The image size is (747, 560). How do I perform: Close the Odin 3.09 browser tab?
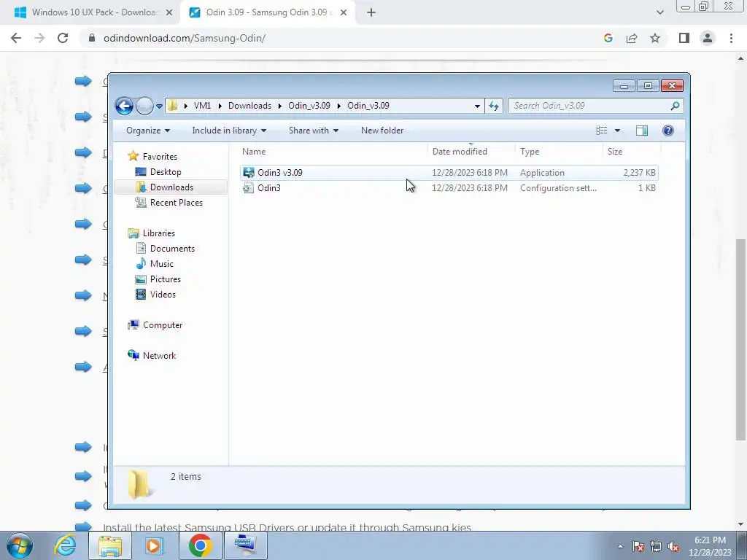pos(343,13)
